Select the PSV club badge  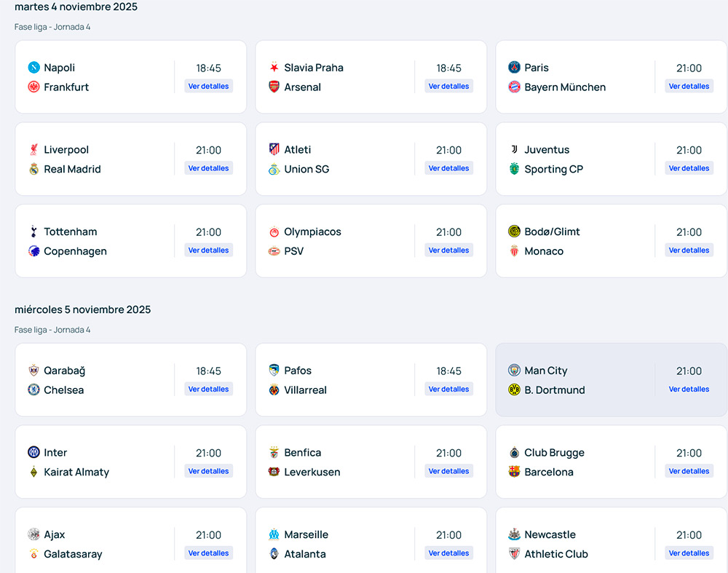273,250
